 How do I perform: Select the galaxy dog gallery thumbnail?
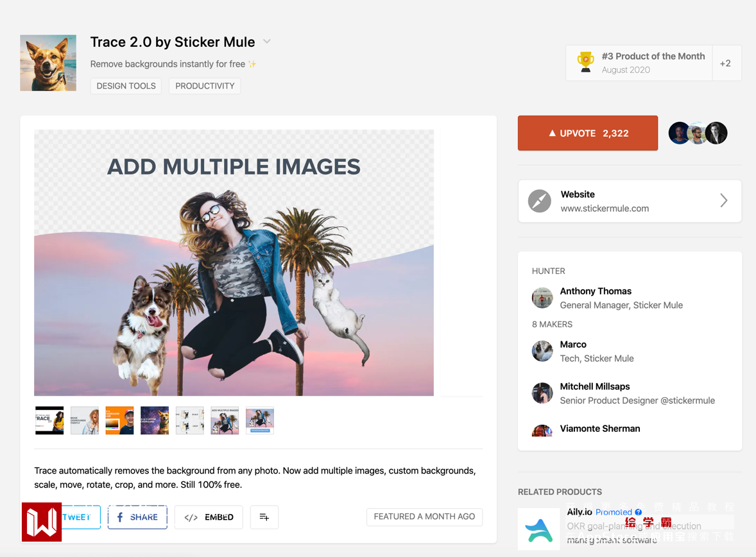[155, 420]
